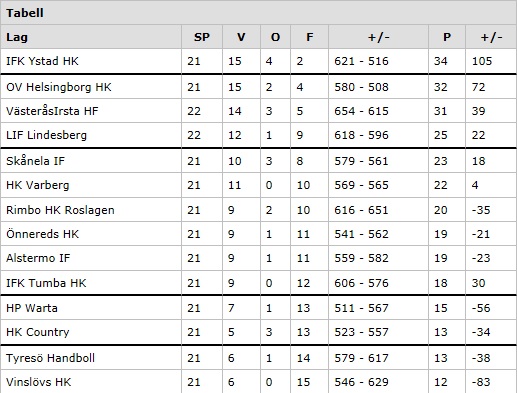This screenshot has width=517, height=393.
Task: Click the Lag column header
Action: coord(17,37)
